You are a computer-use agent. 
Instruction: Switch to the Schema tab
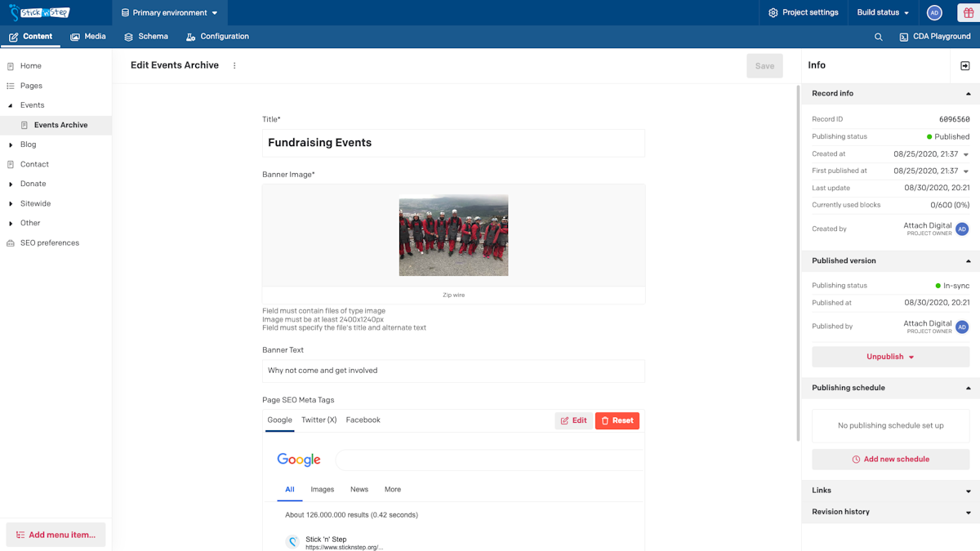click(x=146, y=37)
